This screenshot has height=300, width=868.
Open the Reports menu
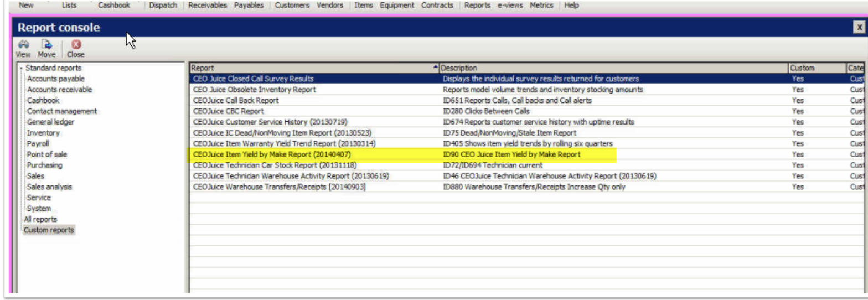pyautogui.click(x=477, y=5)
